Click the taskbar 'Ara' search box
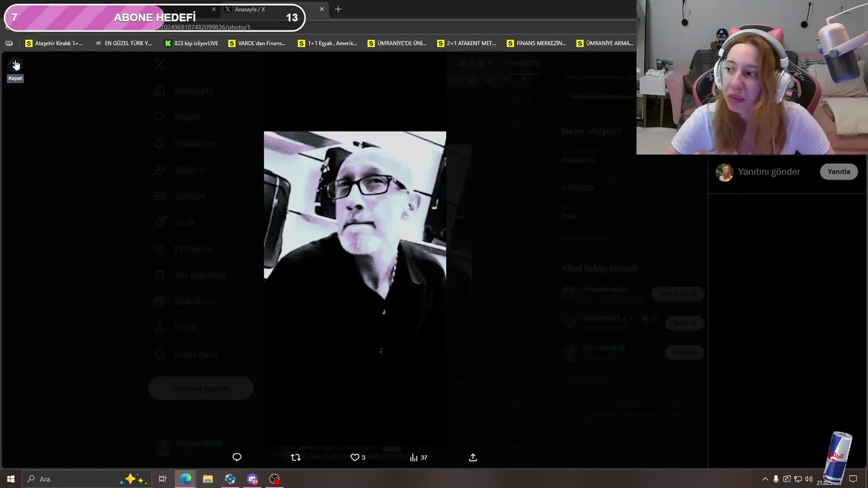This screenshot has height=488, width=868. coord(86,479)
